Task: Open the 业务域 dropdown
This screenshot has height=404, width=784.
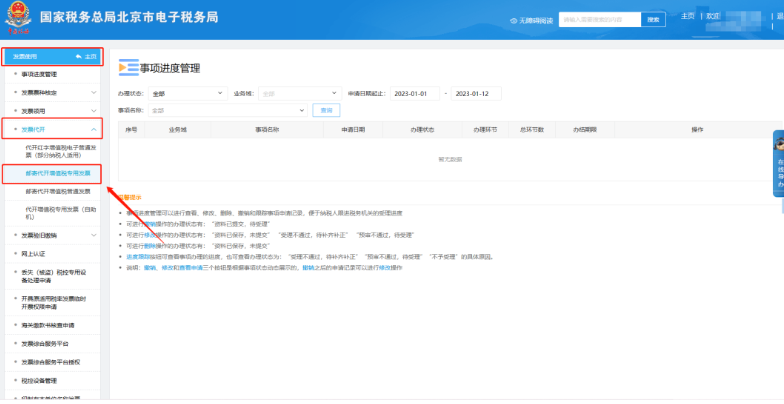Action: (296, 94)
